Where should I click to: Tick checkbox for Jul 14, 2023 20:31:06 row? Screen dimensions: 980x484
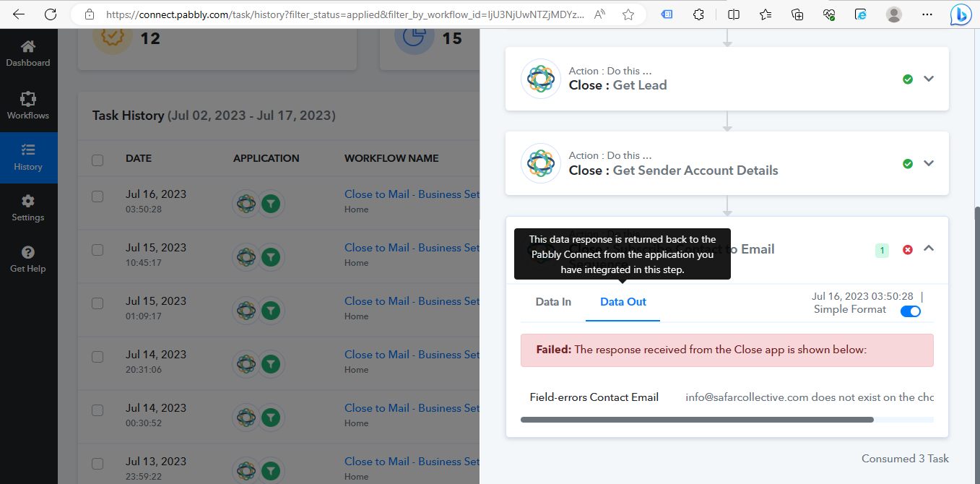click(x=97, y=357)
